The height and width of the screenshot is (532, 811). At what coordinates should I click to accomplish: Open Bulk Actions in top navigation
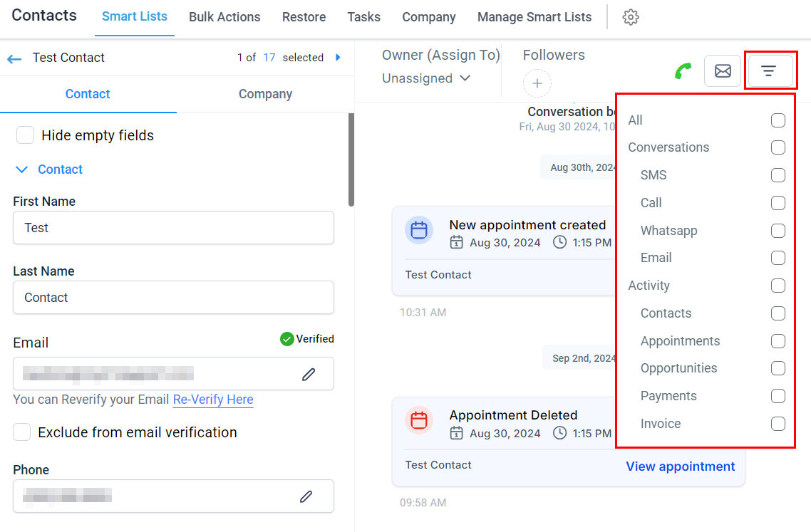[224, 17]
